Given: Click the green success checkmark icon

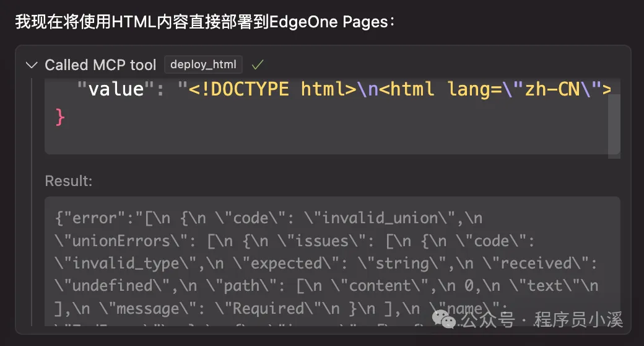Looking at the screenshot, I should [258, 64].
